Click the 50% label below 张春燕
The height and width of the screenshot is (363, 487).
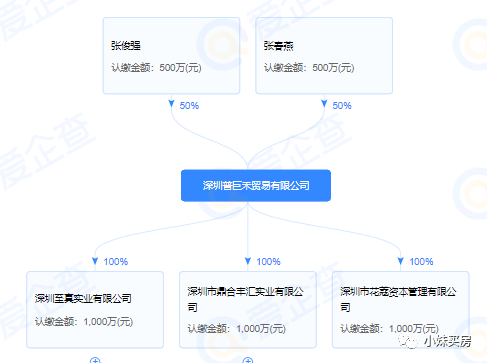(342, 106)
